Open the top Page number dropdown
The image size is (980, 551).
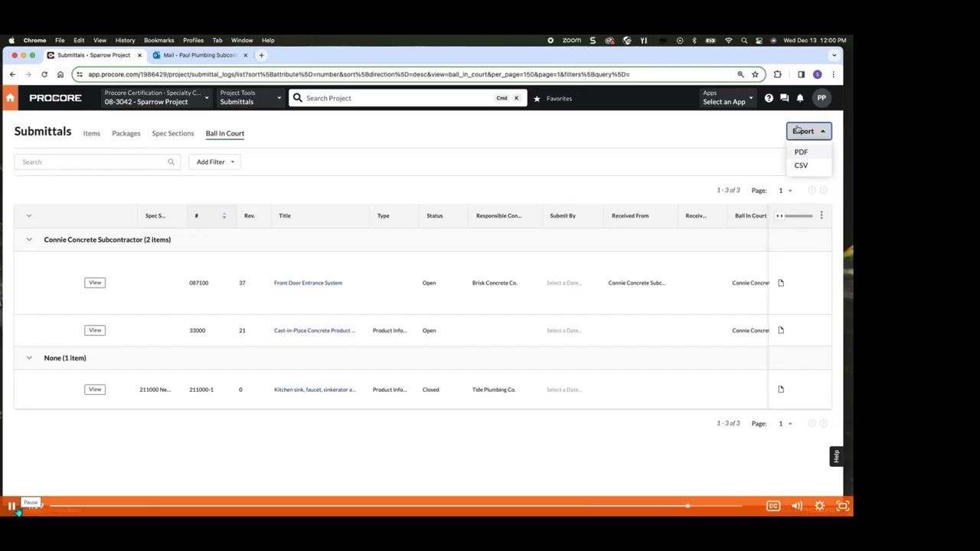pyautogui.click(x=786, y=191)
